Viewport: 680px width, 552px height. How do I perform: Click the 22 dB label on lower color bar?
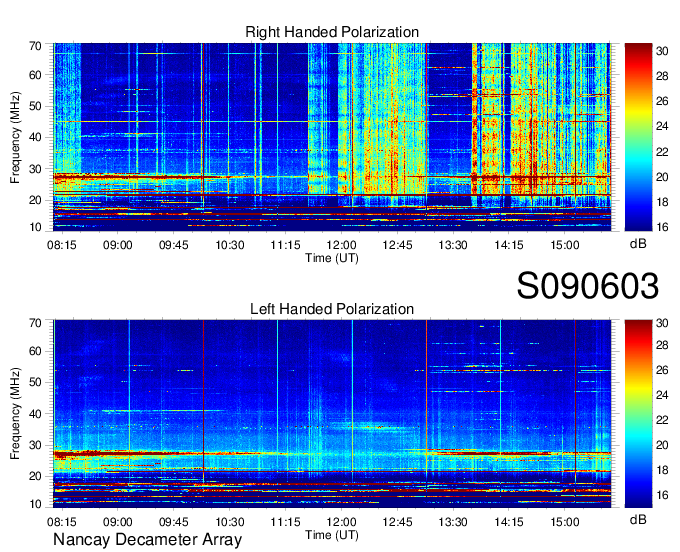pos(662,420)
